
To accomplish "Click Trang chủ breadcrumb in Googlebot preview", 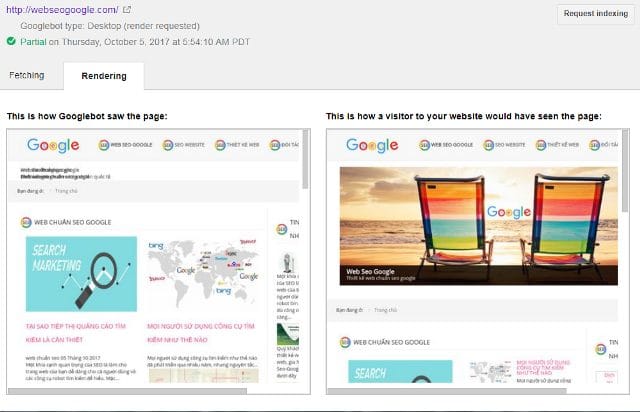I will (x=66, y=191).
